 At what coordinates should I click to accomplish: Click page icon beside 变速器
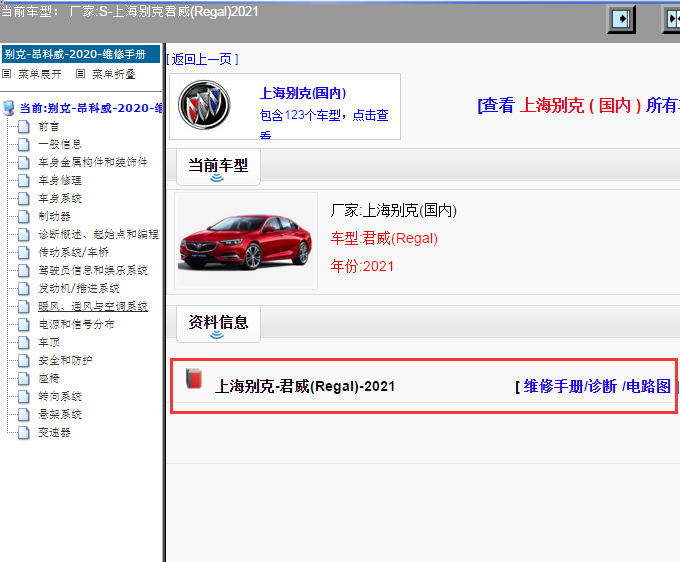click(x=23, y=432)
